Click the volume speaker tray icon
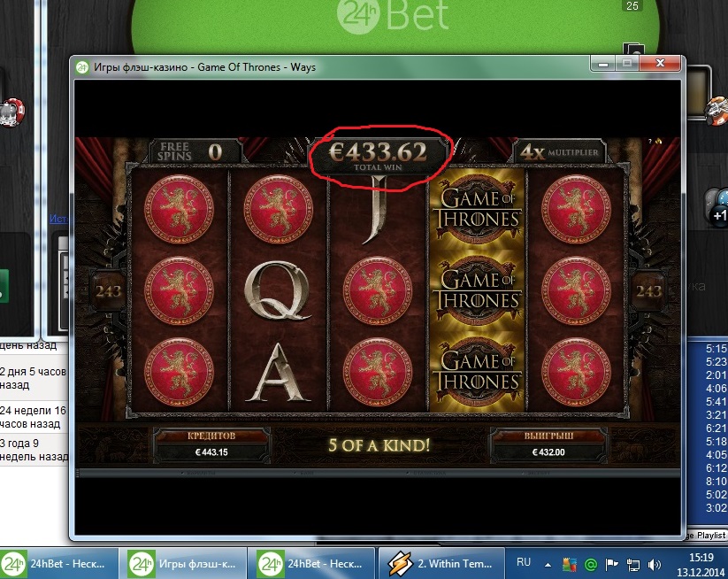The height and width of the screenshot is (579, 728). point(655,565)
